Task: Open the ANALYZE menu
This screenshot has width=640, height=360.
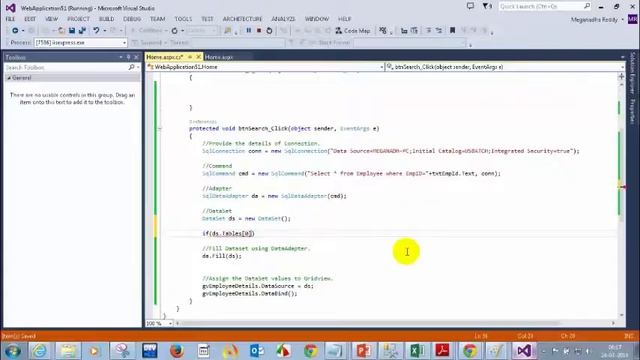Action: tap(283, 19)
